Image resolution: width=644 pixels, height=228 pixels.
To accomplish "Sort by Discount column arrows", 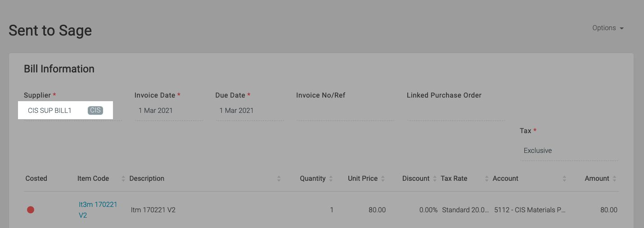I will click(x=435, y=179).
